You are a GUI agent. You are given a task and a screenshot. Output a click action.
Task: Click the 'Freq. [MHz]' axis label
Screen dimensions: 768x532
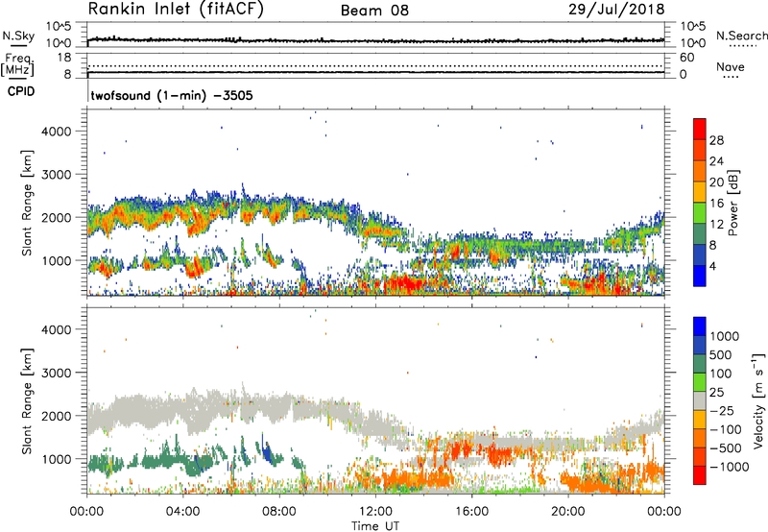[x=17, y=65]
